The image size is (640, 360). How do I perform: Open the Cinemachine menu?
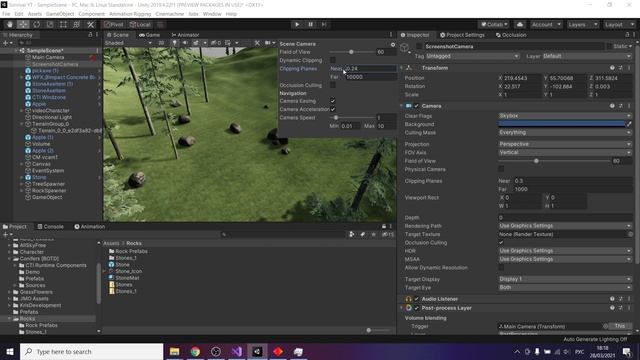[x=169, y=14]
